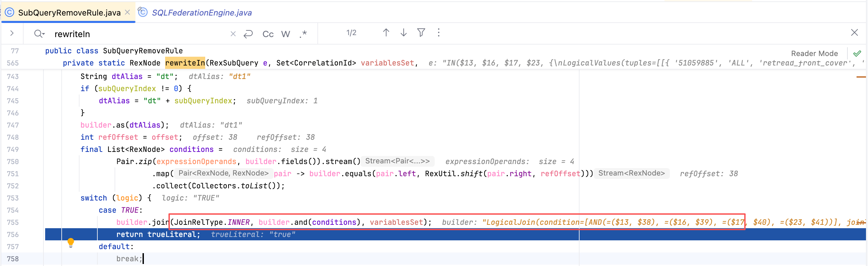This screenshot has height=266, width=868.
Task: Open the search filter funnel icon
Action: (421, 33)
